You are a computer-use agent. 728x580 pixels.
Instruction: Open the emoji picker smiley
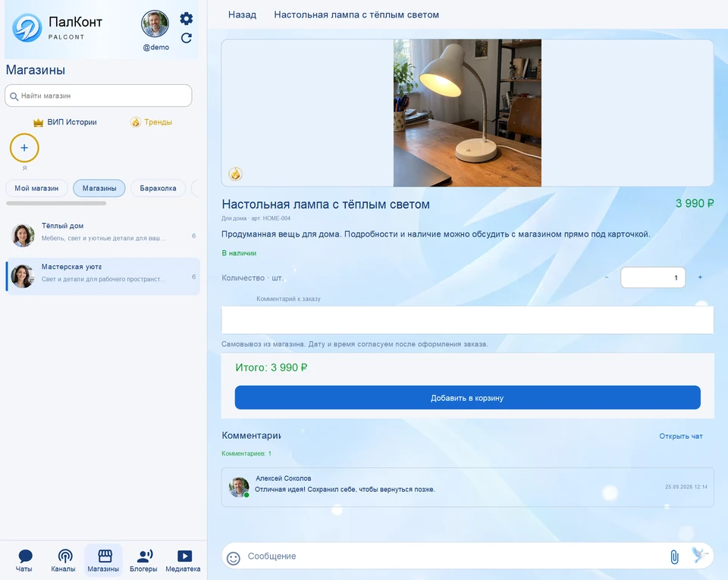click(x=234, y=558)
